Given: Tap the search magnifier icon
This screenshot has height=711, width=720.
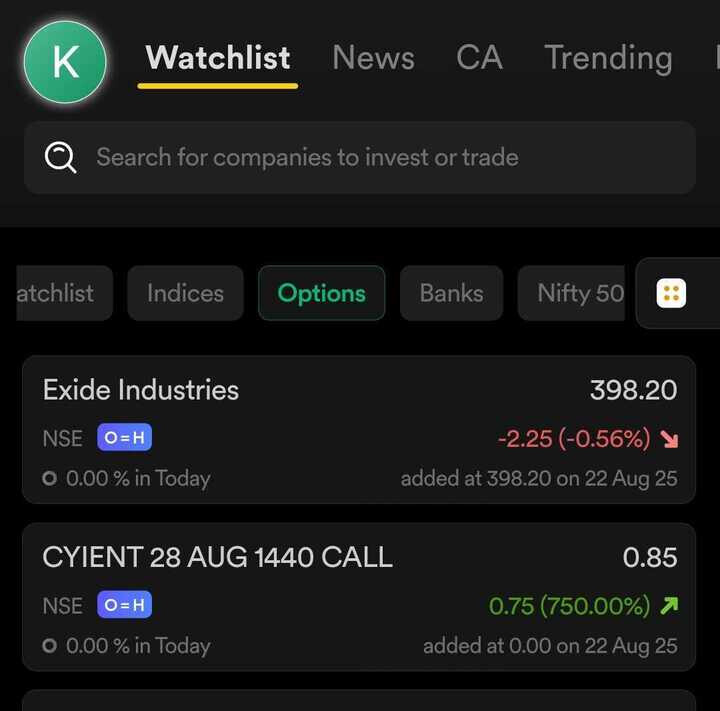Looking at the screenshot, I should [x=60, y=157].
